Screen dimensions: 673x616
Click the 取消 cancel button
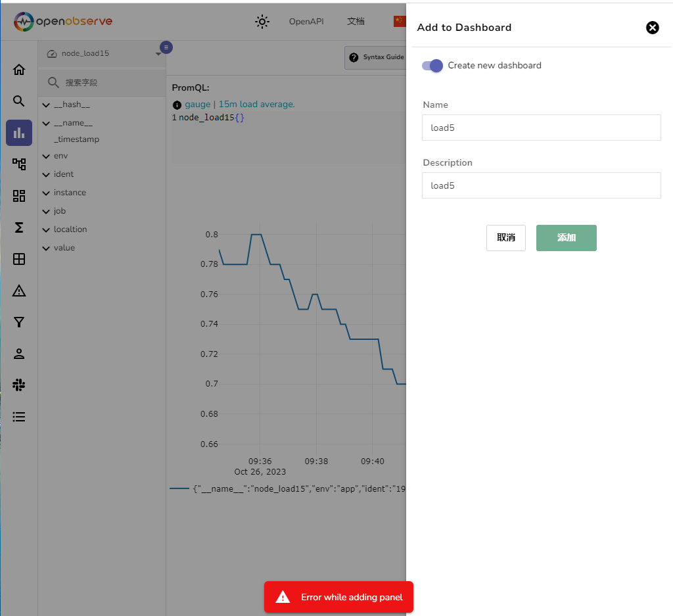505,238
